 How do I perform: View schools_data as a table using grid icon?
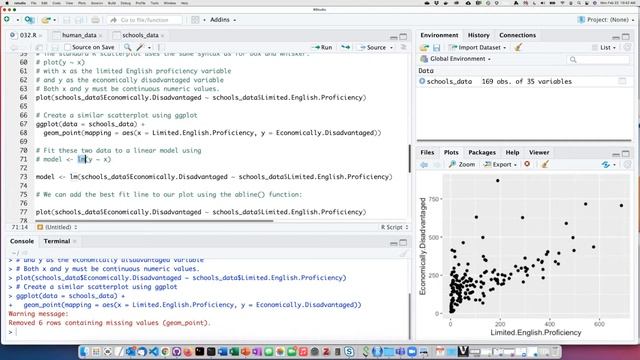click(x=622, y=81)
